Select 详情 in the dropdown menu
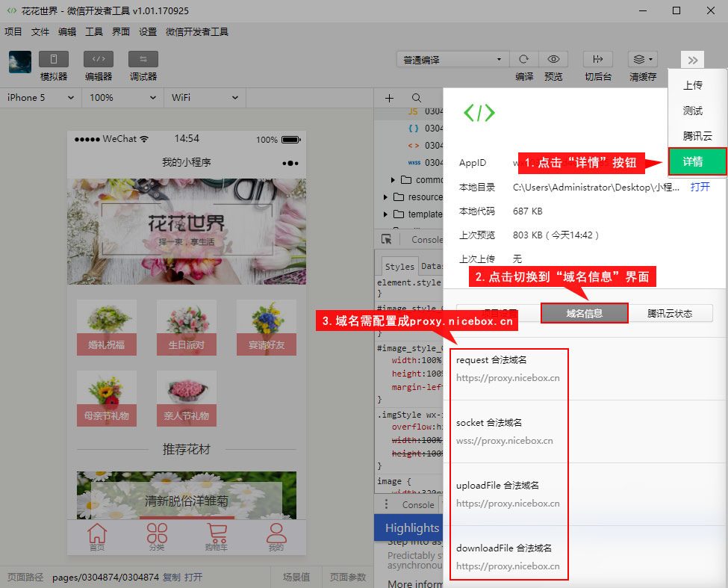Image resolution: width=728 pixels, height=588 pixels. [697, 161]
